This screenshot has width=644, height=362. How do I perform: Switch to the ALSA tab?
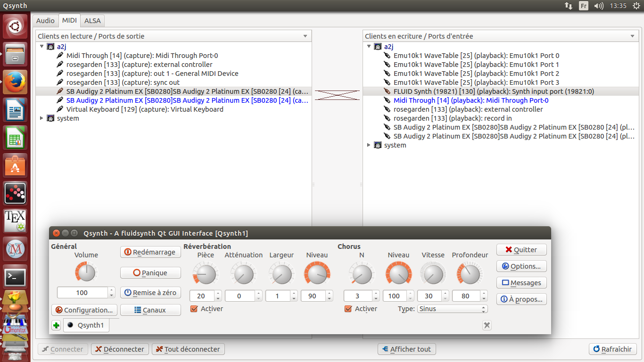[x=92, y=20]
